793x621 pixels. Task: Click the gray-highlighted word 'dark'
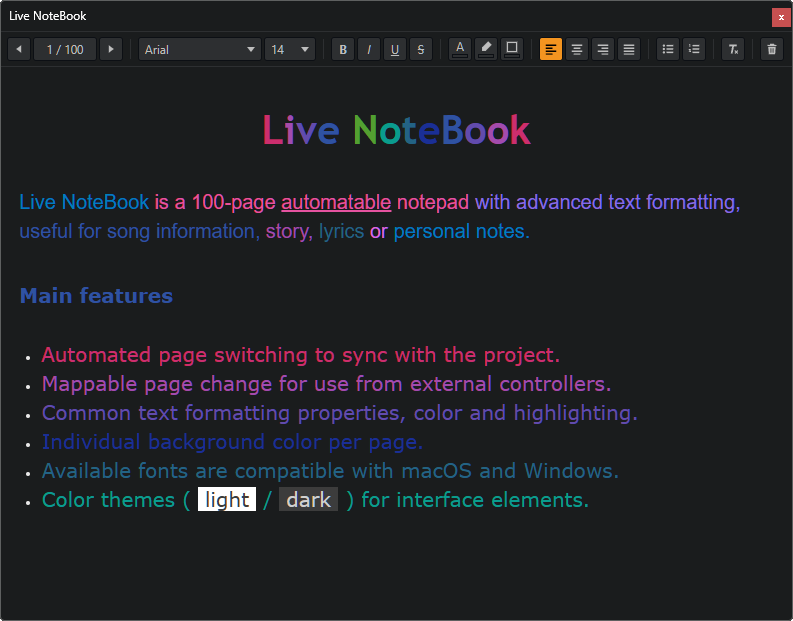[x=309, y=500]
